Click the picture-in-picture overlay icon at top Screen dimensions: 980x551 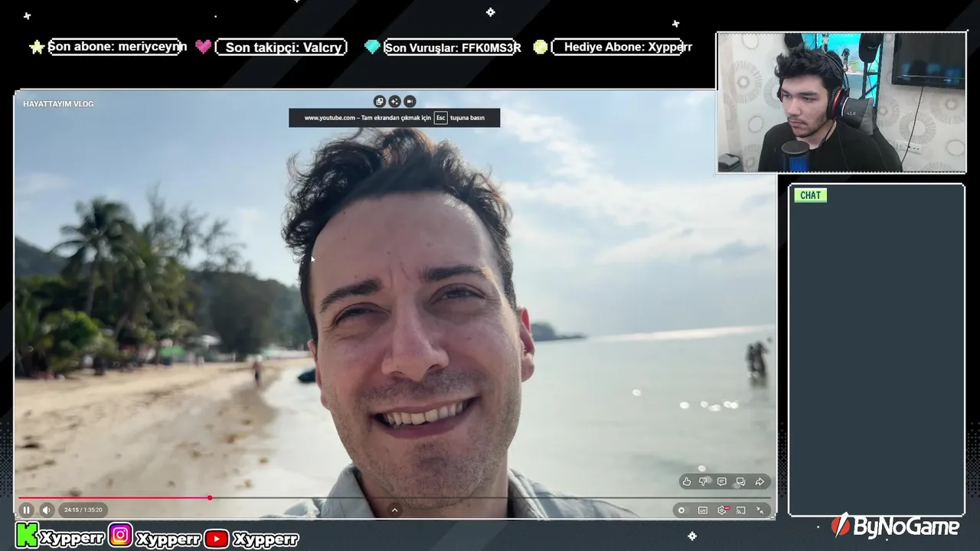pos(379,101)
